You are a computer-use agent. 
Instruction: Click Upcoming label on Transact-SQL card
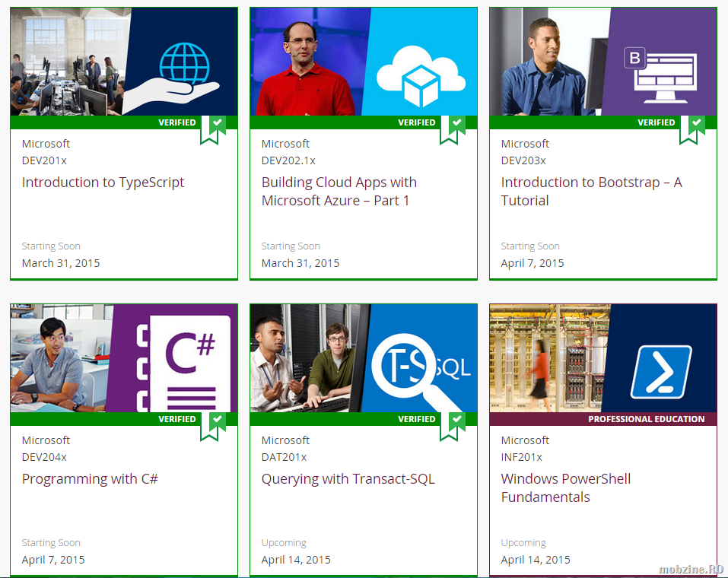click(284, 543)
